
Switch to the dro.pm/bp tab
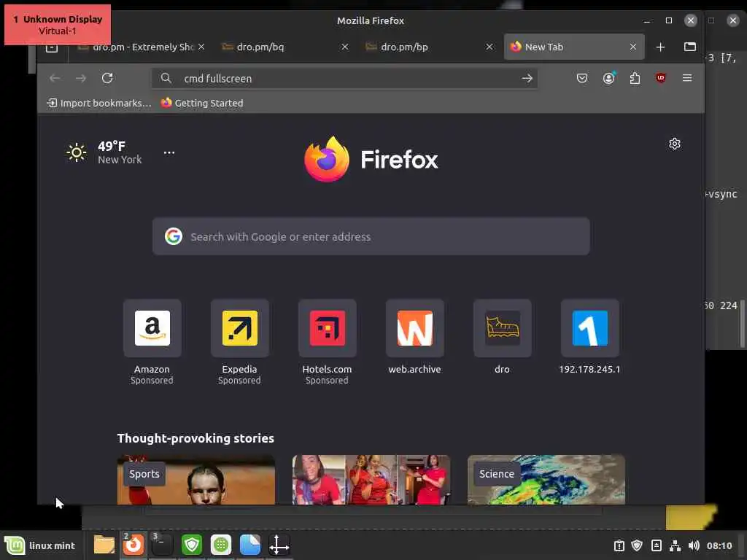point(429,47)
